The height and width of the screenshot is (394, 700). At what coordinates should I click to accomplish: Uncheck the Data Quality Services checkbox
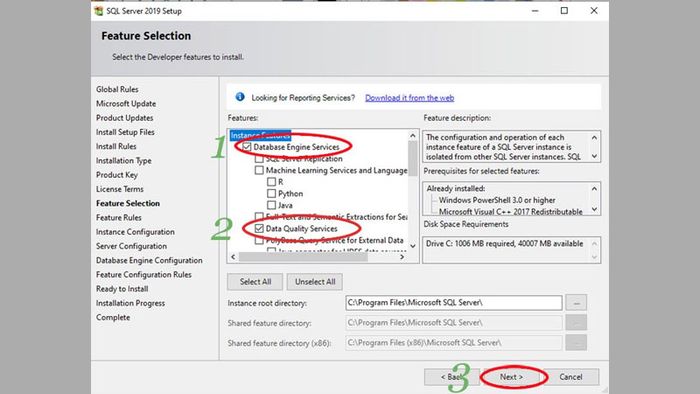[259, 228]
